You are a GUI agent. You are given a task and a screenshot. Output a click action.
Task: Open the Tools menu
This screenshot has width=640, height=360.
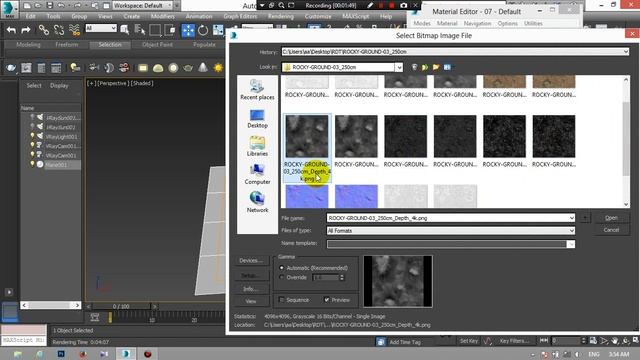(53, 16)
